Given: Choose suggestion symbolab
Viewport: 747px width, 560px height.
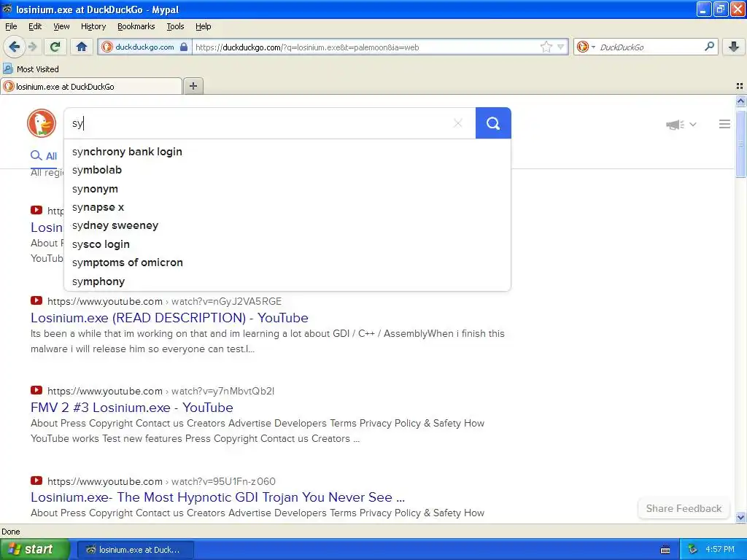Looking at the screenshot, I should click(x=287, y=170).
